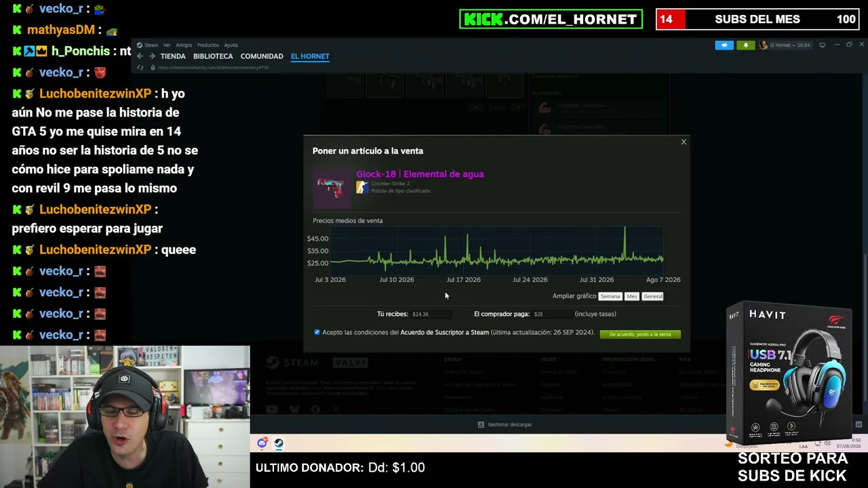Zoom graph to Semana view
This screenshot has height=488, width=868.
[x=610, y=296]
